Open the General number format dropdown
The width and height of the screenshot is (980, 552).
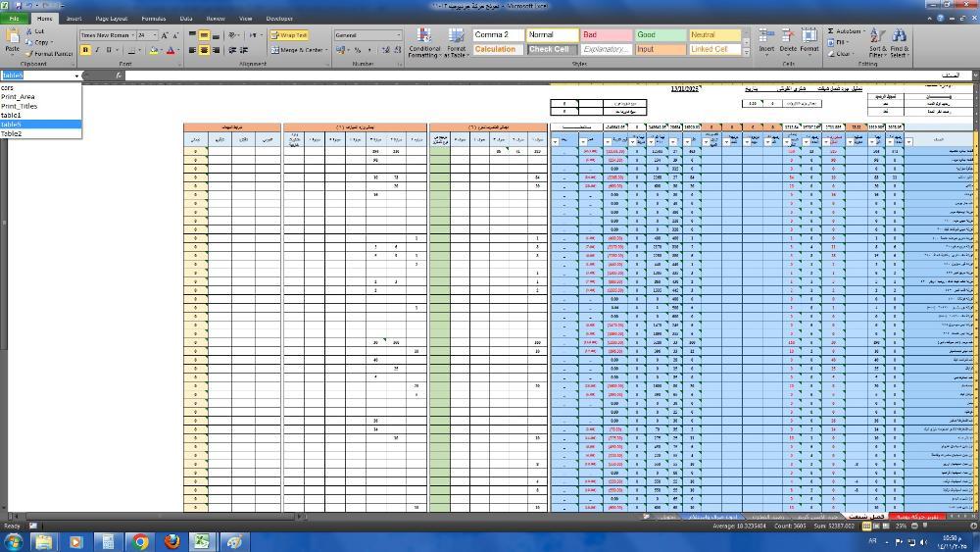[x=398, y=35]
